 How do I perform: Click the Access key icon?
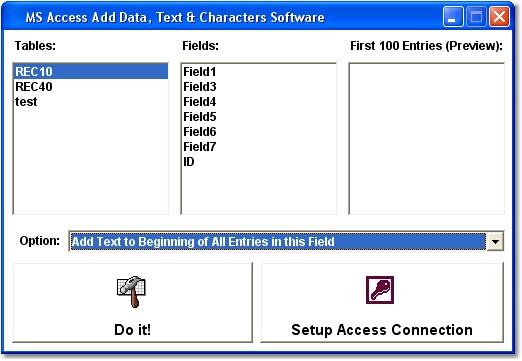tap(380, 290)
